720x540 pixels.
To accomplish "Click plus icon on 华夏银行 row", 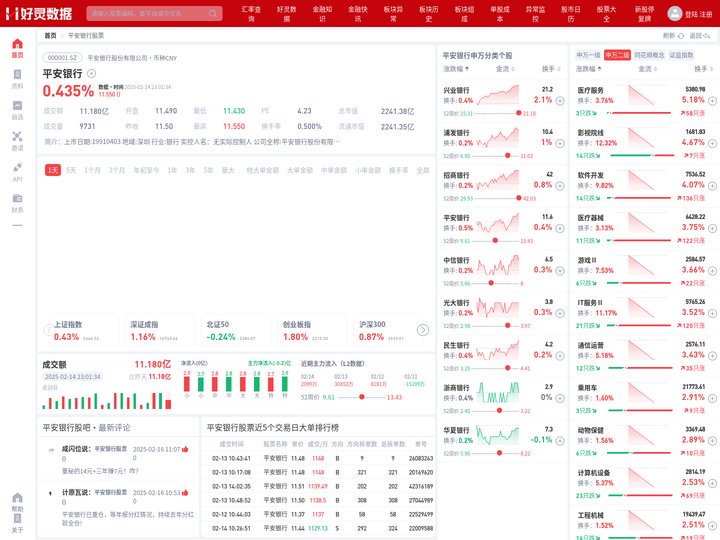I will click(x=560, y=441).
